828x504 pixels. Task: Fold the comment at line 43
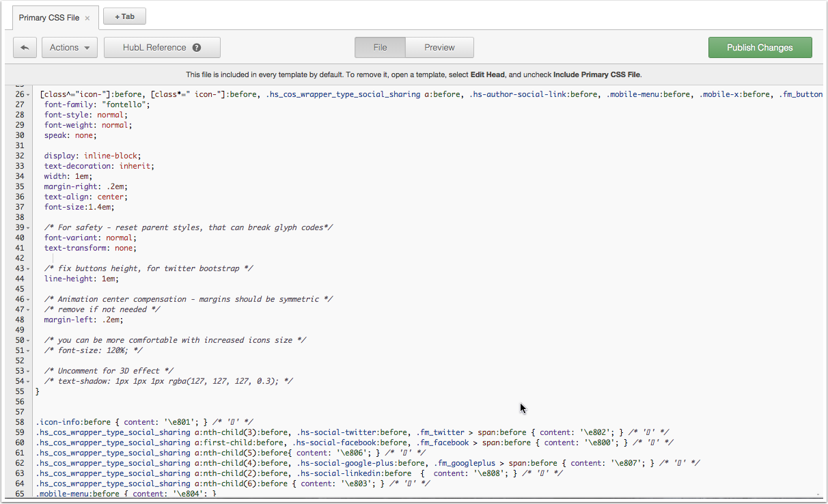pyautogui.click(x=28, y=269)
